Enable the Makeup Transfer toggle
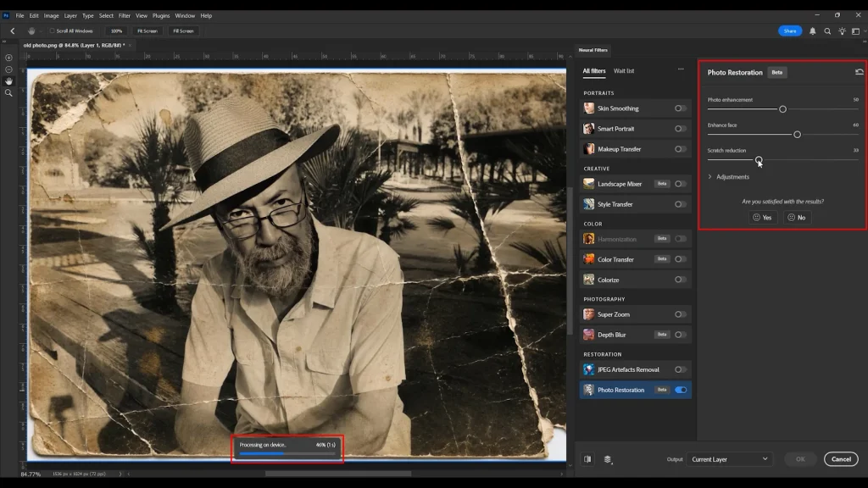The width and height of the screenshot is (868, 488). pyautogui.click(x=681, y=149)
